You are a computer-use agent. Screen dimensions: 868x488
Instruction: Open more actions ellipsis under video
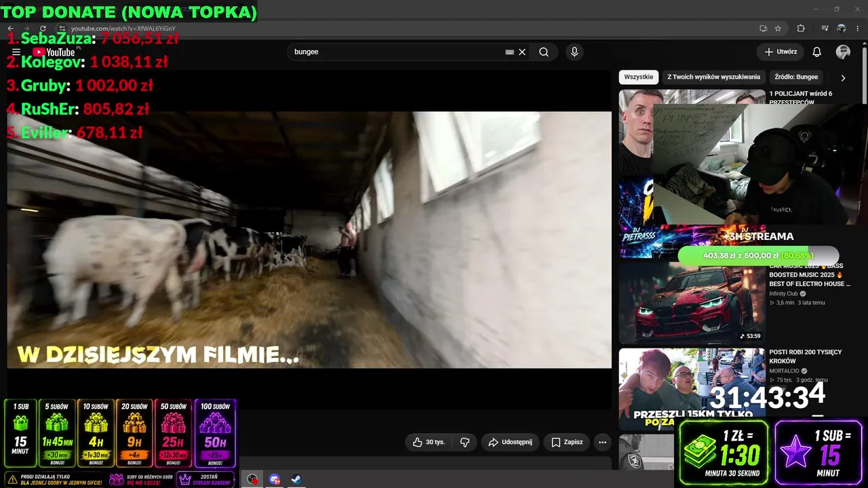tap(602, 442)
